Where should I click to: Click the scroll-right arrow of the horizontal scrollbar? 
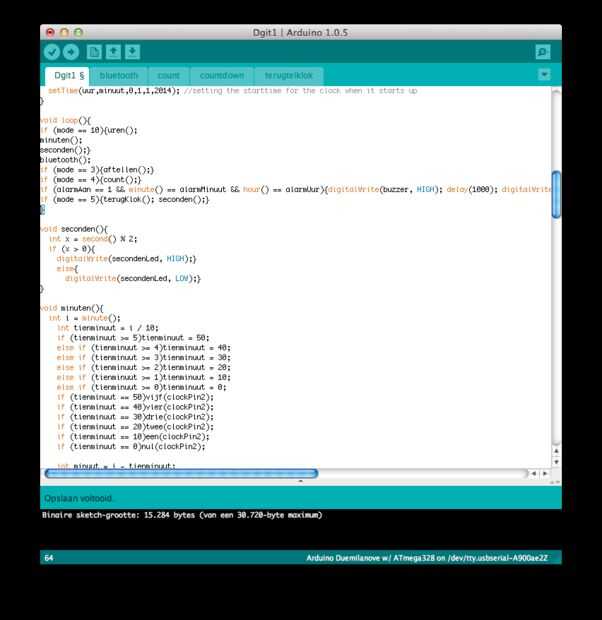point(545,473)
